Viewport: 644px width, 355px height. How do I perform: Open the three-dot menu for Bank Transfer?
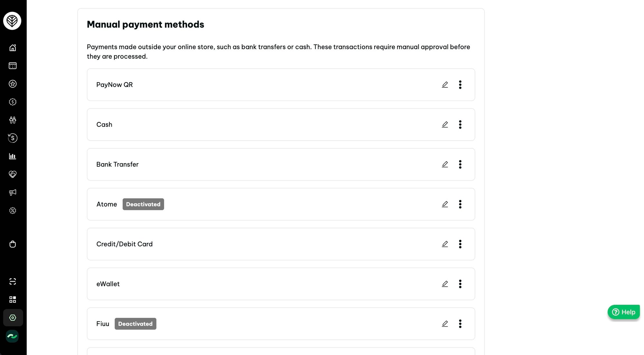pyautogui.click(x=460, y=164)
